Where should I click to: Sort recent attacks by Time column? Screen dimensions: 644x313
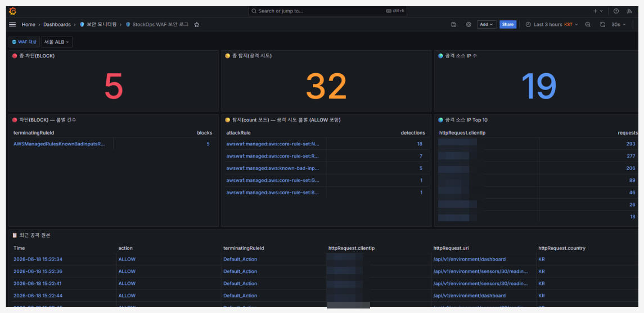pos(19,248)
